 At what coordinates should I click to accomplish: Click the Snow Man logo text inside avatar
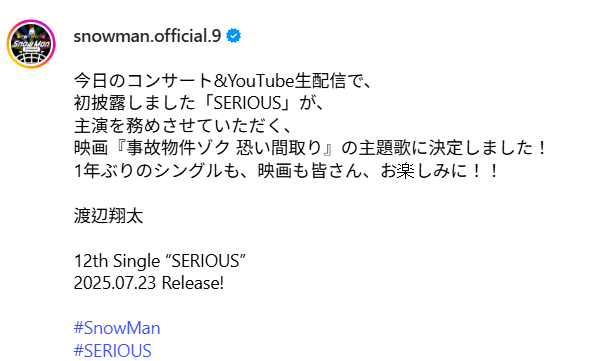tap(31, 43)
